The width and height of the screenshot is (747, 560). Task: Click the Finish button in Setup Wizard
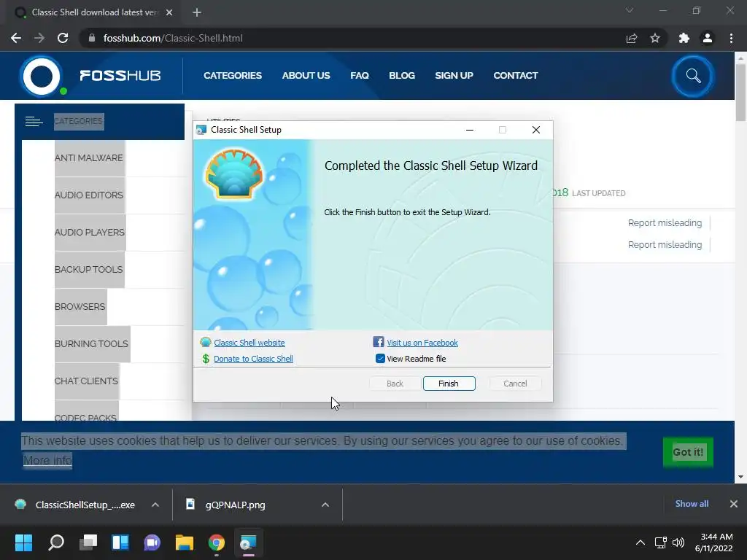point(449,384)
